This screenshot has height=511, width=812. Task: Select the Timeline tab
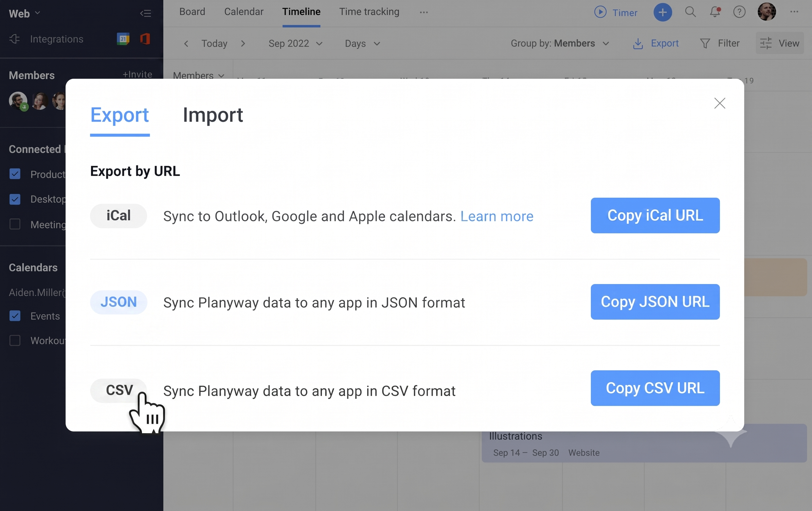(301, 12)
